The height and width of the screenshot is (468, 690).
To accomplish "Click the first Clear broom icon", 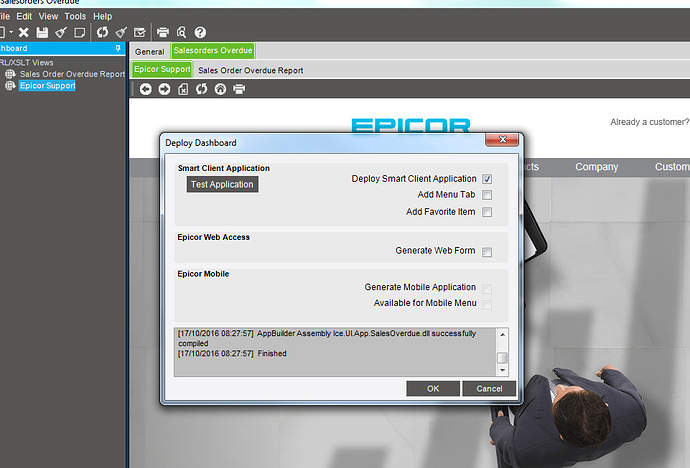I will (x=61, y=32).
